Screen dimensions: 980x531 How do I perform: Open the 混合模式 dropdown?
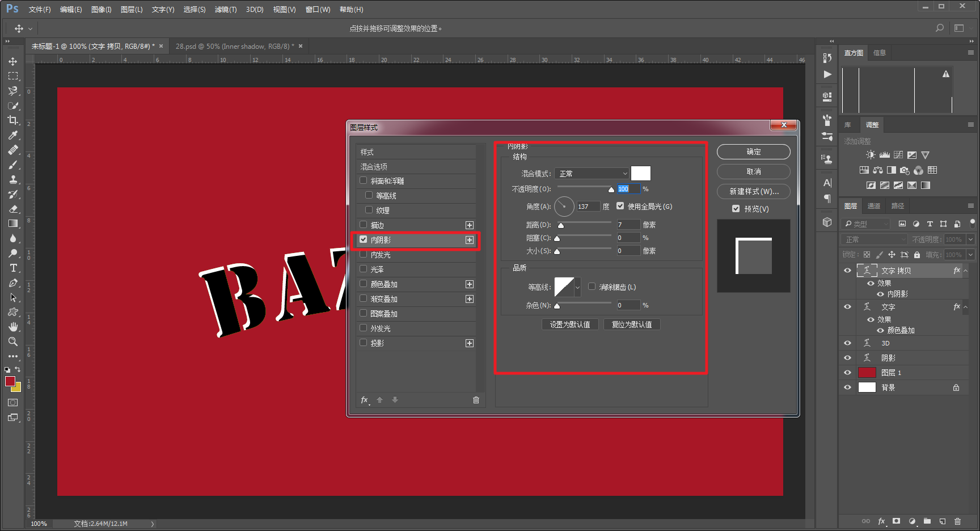tap(592, 174)
